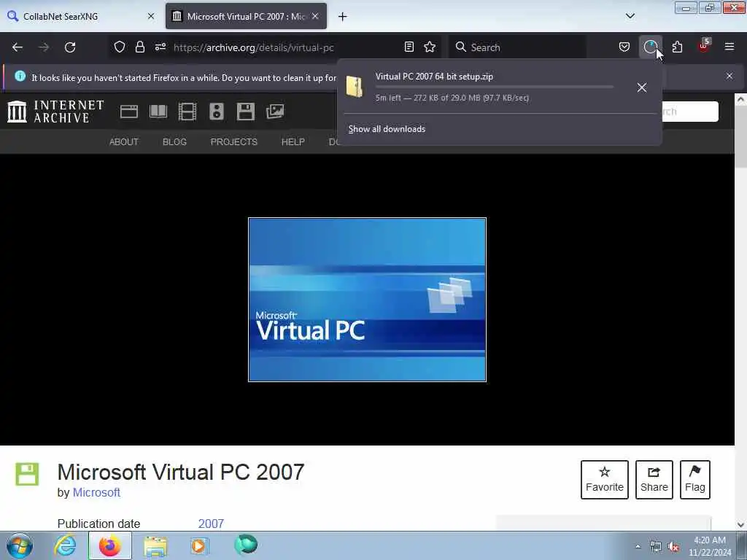Open Internet Archive web section icon

click(128, 112)
